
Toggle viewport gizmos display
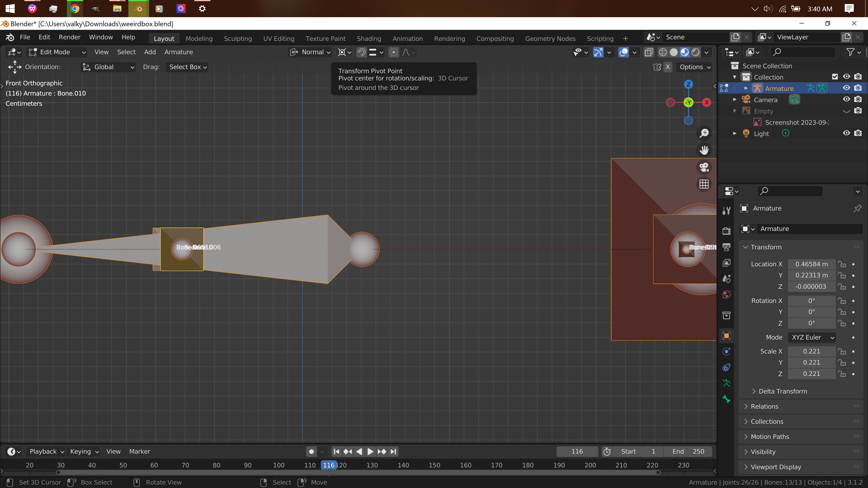click(x=598, y=52)
